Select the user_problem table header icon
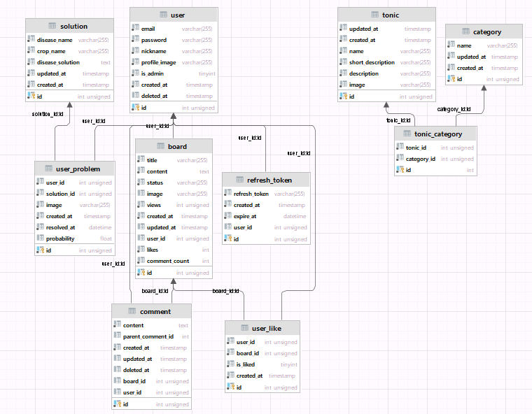The width and height of the screenshot is (532, 414). 48,169
